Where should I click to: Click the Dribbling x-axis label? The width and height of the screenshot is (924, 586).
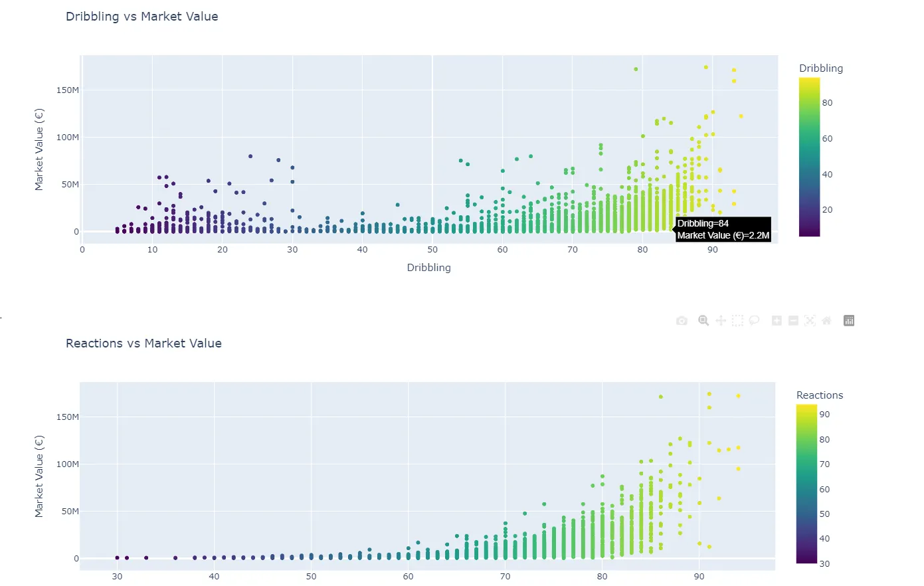[x=429, y=268]
